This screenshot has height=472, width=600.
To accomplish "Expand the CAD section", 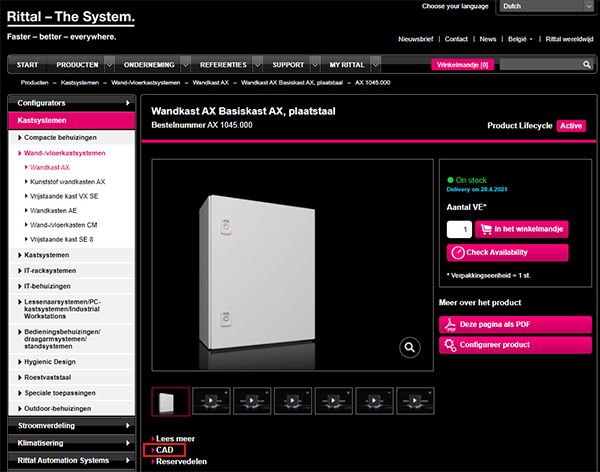I will tap(165, 451).
